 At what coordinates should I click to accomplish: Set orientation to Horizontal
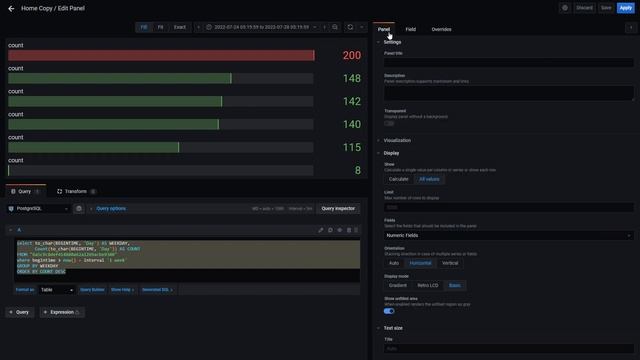coord(420,263)
